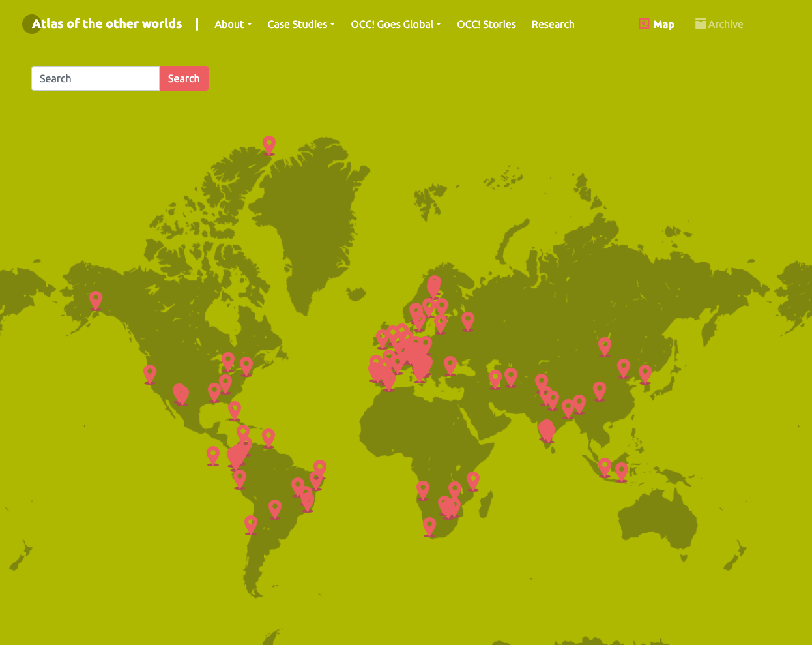
Task: Go to OCC! Stories page
Action: click(486, 24)
